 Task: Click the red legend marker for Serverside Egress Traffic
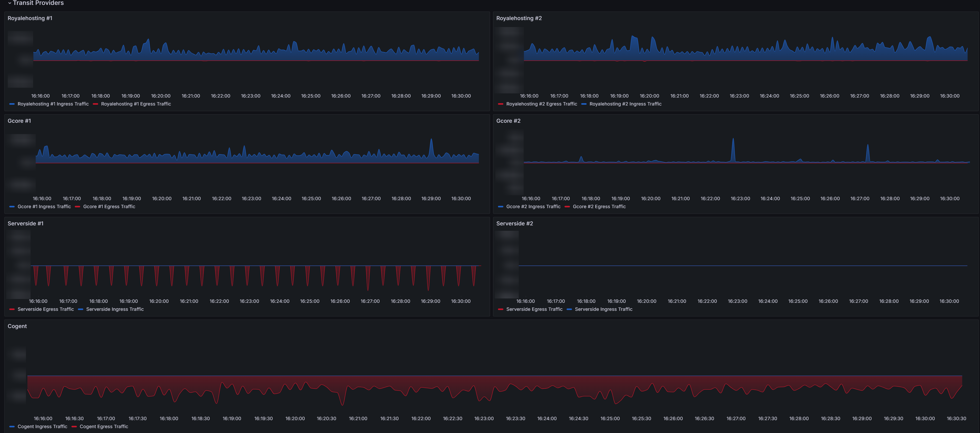(x=12, y=309)
